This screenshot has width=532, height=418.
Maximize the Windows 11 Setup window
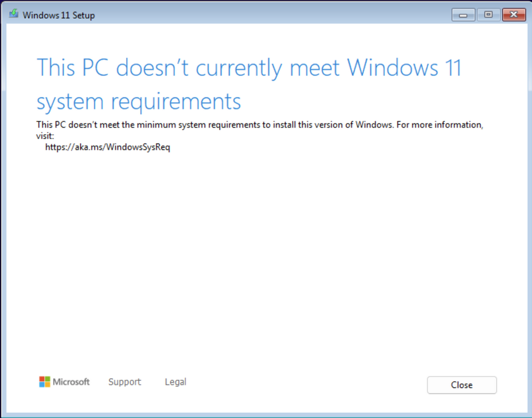488,14
